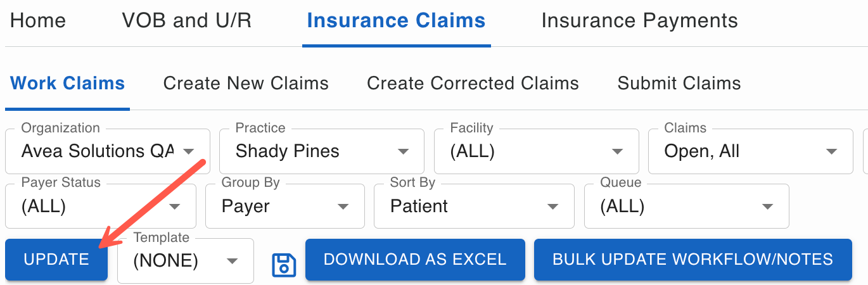Viewport: 868px width, 285px height.
Task: Switch to VOB and U/R tab
Action: tap(186, 21)
